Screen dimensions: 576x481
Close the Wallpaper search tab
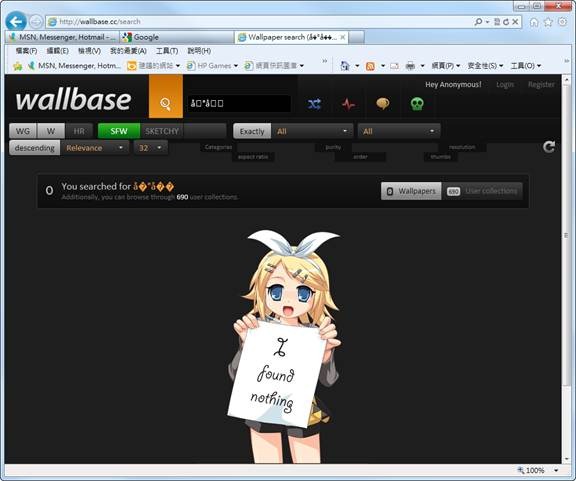point(342,37)
